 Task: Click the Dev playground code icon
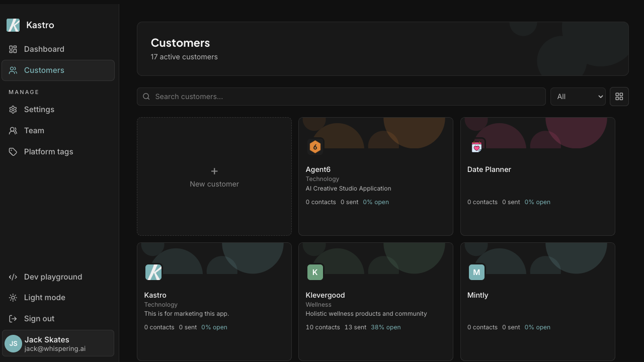coord(13,277)
